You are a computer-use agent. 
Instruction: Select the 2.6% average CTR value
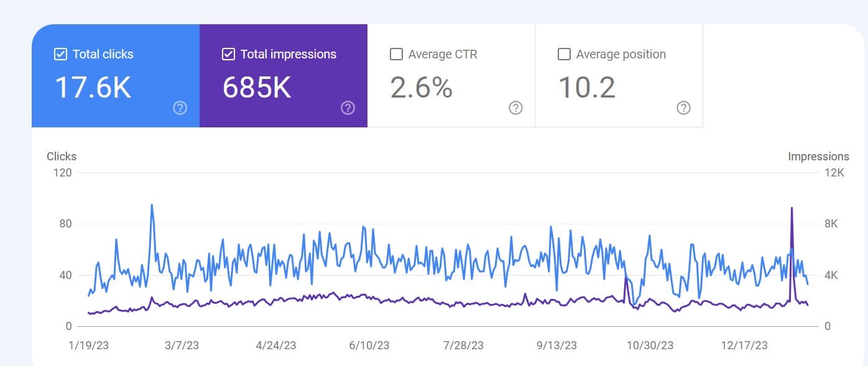[x=422, y=88]
